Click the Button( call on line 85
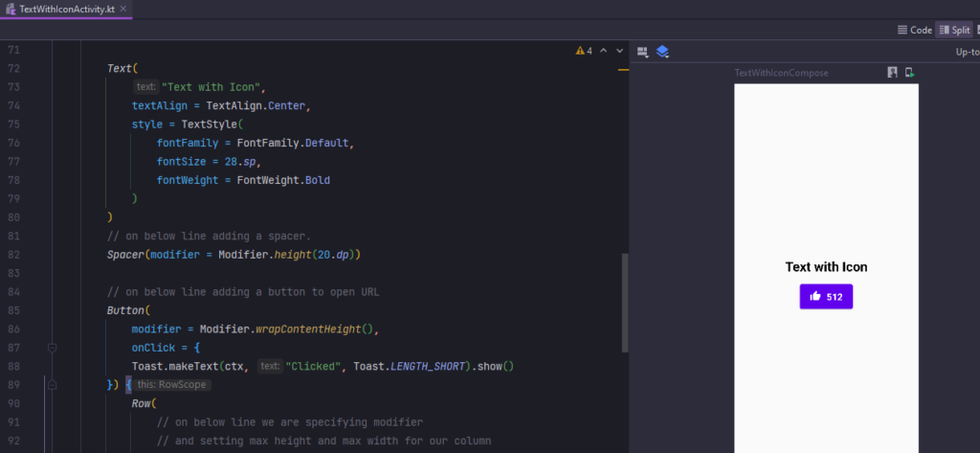The image size is (980, 453). (x=129, y=310)
